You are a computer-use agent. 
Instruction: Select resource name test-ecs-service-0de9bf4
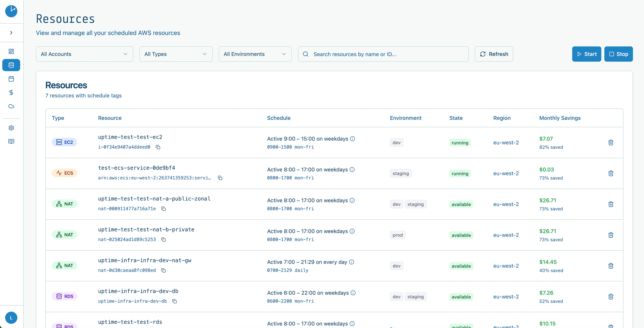(x=136, y=168)
